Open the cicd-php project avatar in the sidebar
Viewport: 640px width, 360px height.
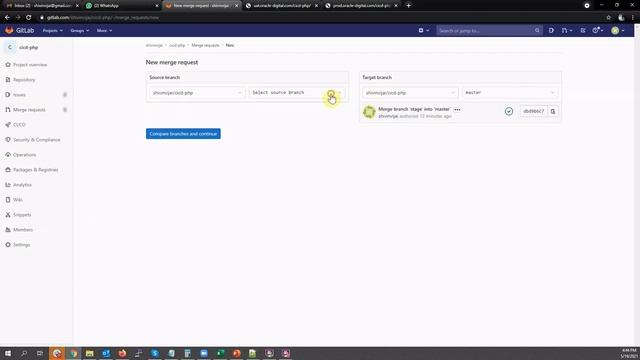10,47
